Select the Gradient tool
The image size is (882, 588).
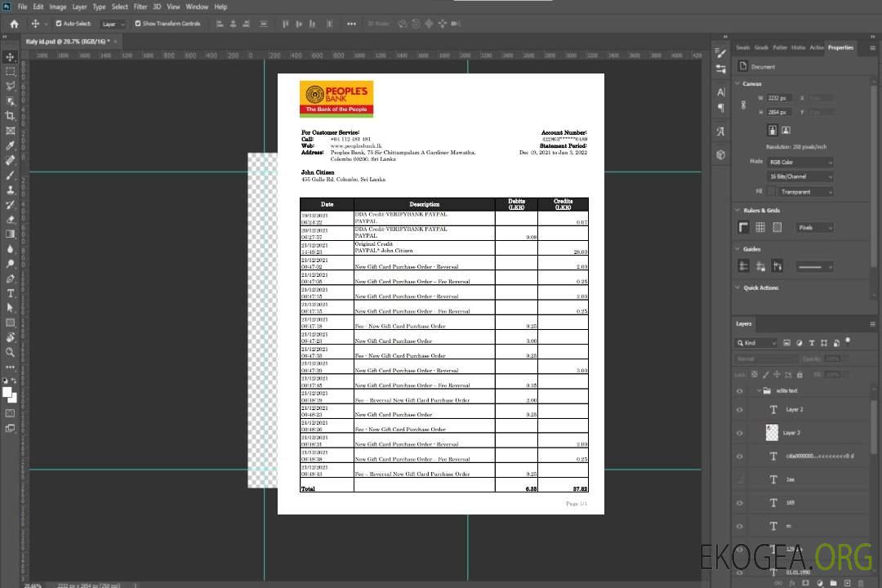tap(10, 234)
